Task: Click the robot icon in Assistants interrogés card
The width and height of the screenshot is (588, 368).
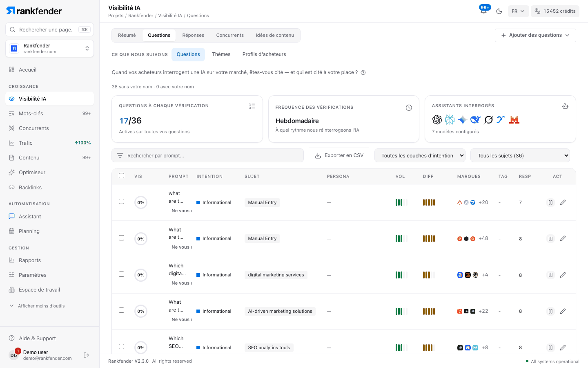Action: pos(565,106)
